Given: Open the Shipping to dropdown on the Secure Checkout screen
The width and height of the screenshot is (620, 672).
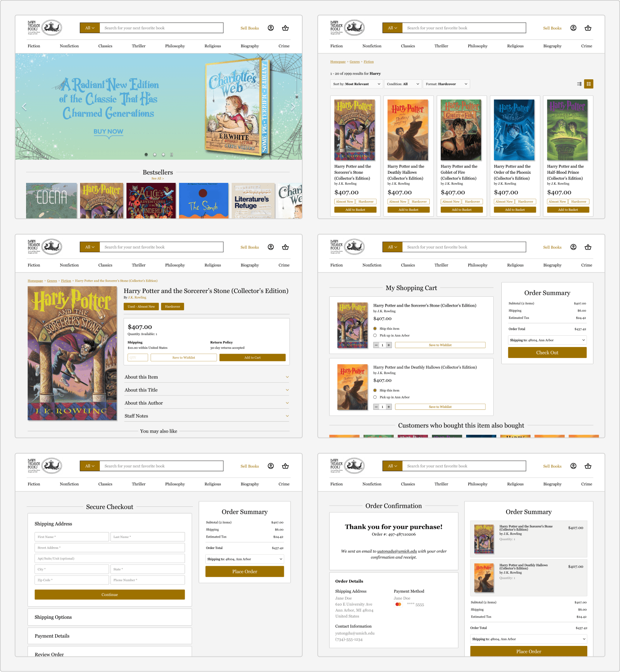Looking at the screenshot, I should 245,559.
